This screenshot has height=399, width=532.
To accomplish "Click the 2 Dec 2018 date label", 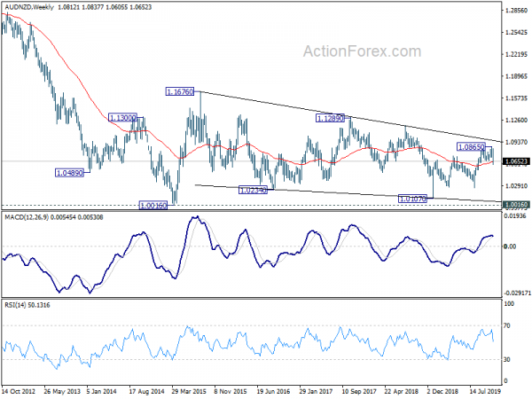I will coord(442,391).
